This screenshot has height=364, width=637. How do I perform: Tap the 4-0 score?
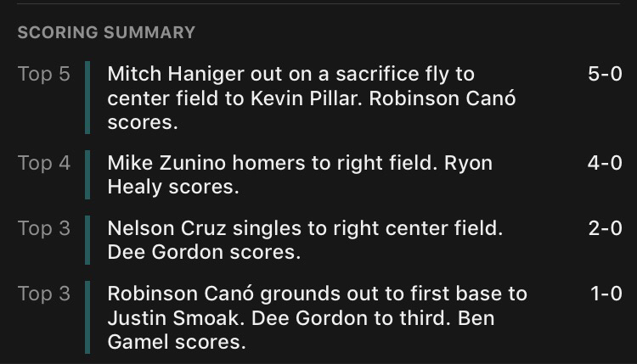605,163
